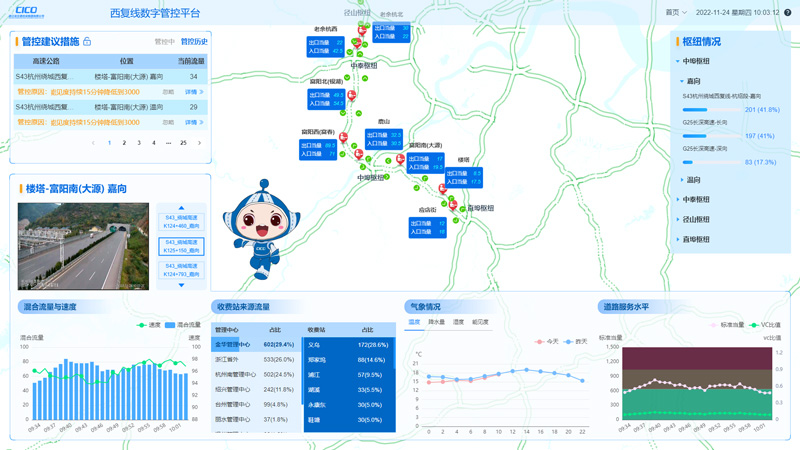Click the CICO logo in header

tap(26, 12)
